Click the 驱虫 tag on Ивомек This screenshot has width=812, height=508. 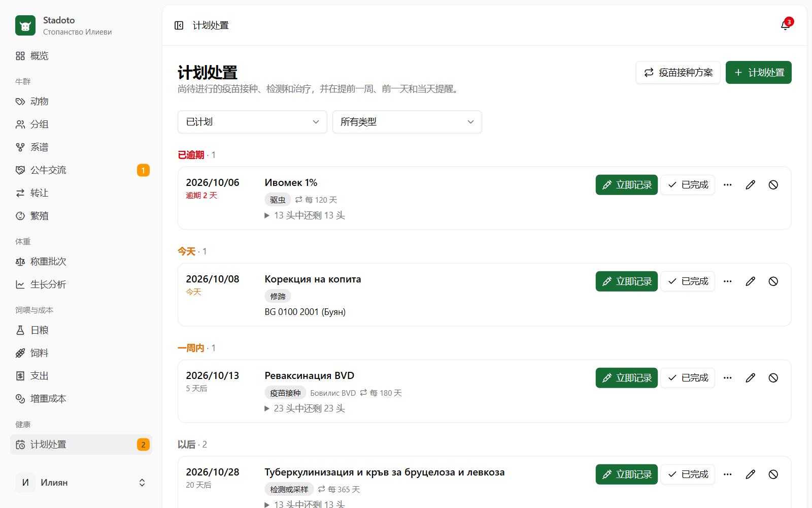(x=278, y=200)
